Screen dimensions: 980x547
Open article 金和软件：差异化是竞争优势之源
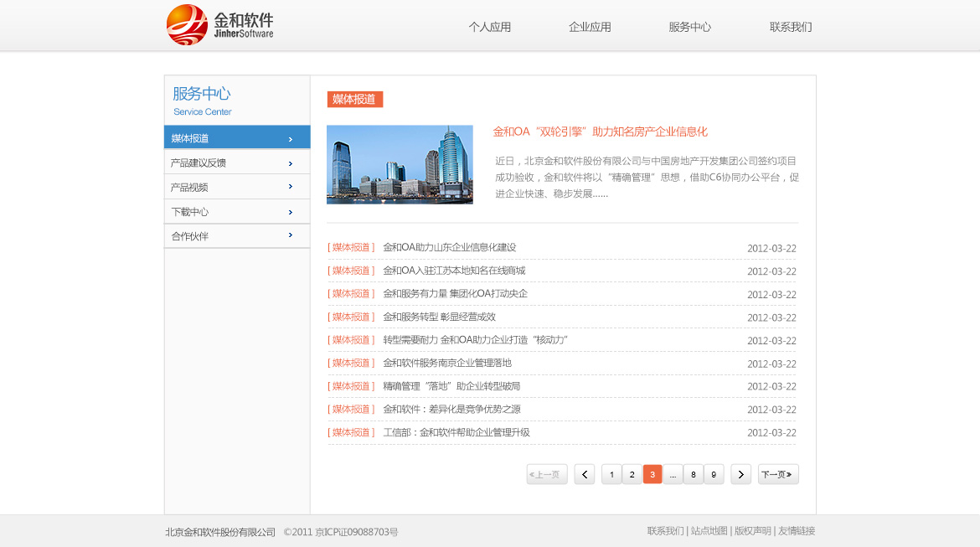point(451,410)
